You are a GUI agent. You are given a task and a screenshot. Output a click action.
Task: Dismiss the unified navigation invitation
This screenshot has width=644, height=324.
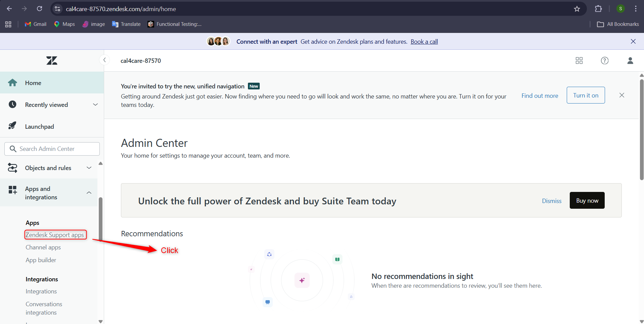(x=622, y=95)
